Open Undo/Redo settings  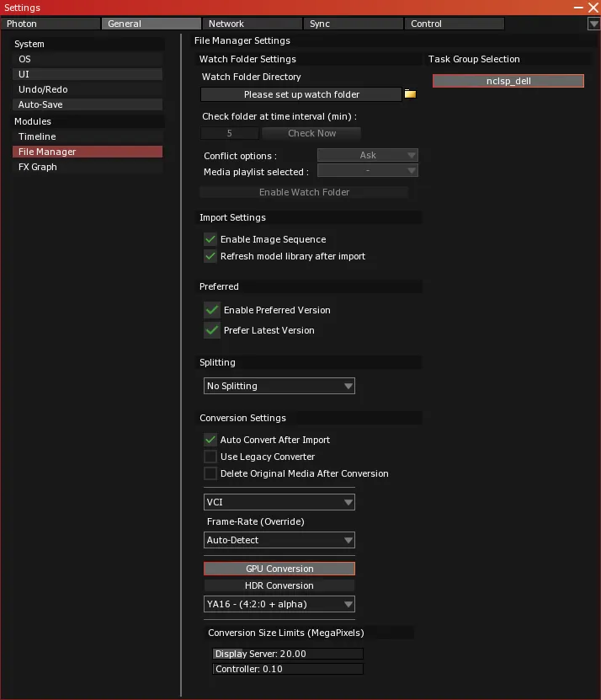88,89
